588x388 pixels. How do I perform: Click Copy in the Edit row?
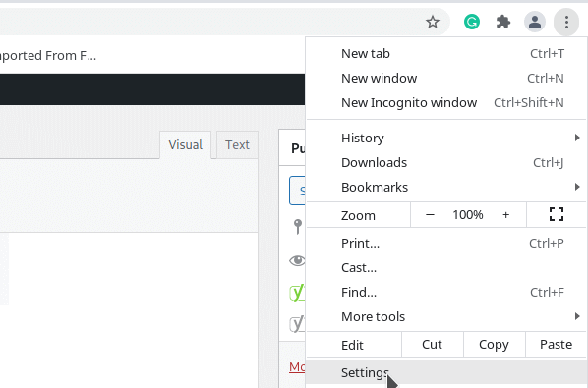point(494,344)
